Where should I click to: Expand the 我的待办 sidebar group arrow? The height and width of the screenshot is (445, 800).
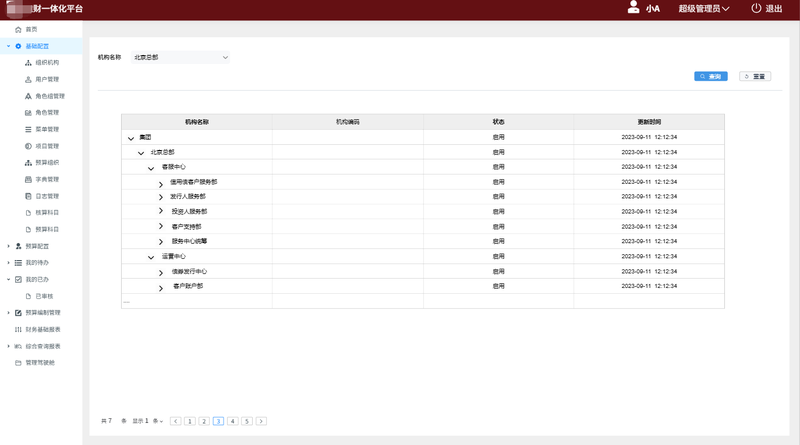tap(8, 263)
